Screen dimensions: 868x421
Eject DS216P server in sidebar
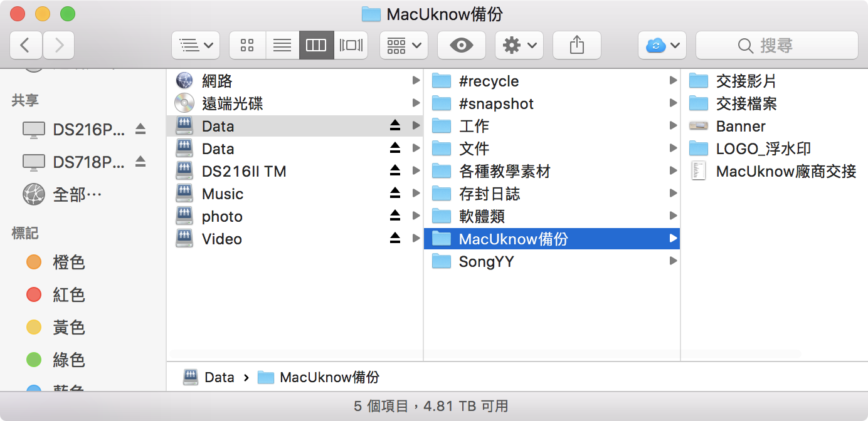140,129
